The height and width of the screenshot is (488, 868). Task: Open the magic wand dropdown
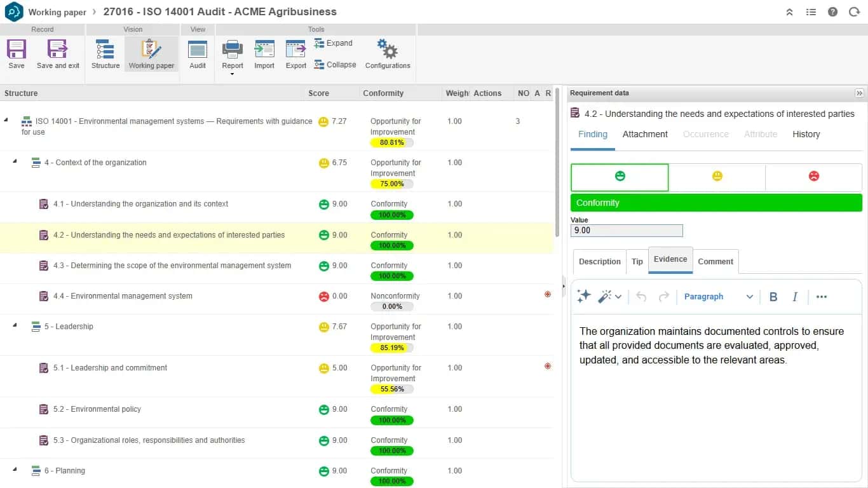pos(610,297)
